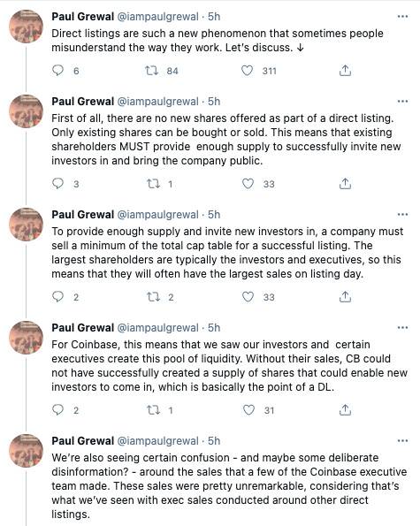
Task: Reply to the 'First of all' tweet
Action: [58, 184]
